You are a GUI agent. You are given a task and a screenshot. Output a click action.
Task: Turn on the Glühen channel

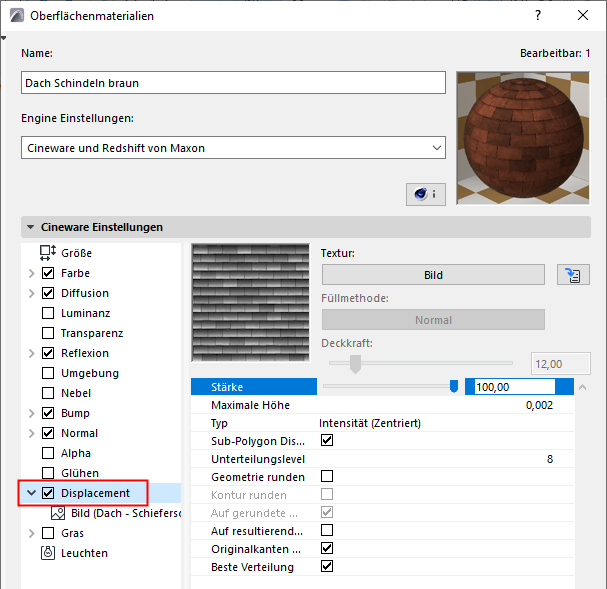point(48,473)
